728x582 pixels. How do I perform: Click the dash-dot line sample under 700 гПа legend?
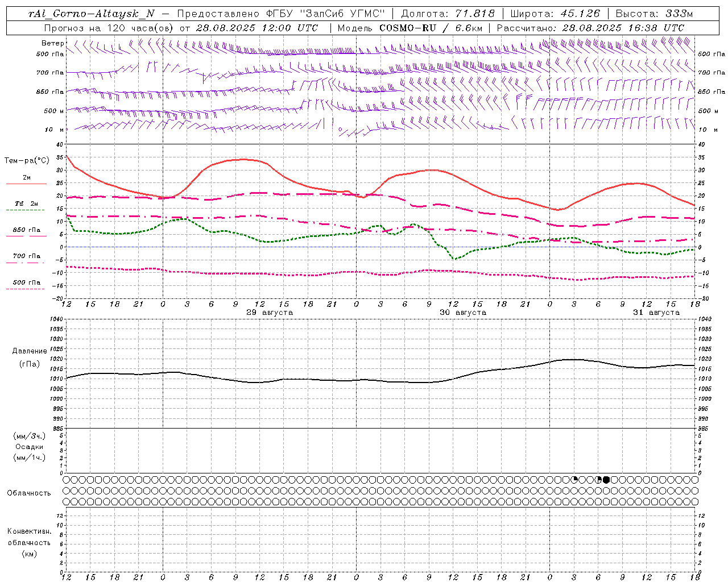point(25,263)
